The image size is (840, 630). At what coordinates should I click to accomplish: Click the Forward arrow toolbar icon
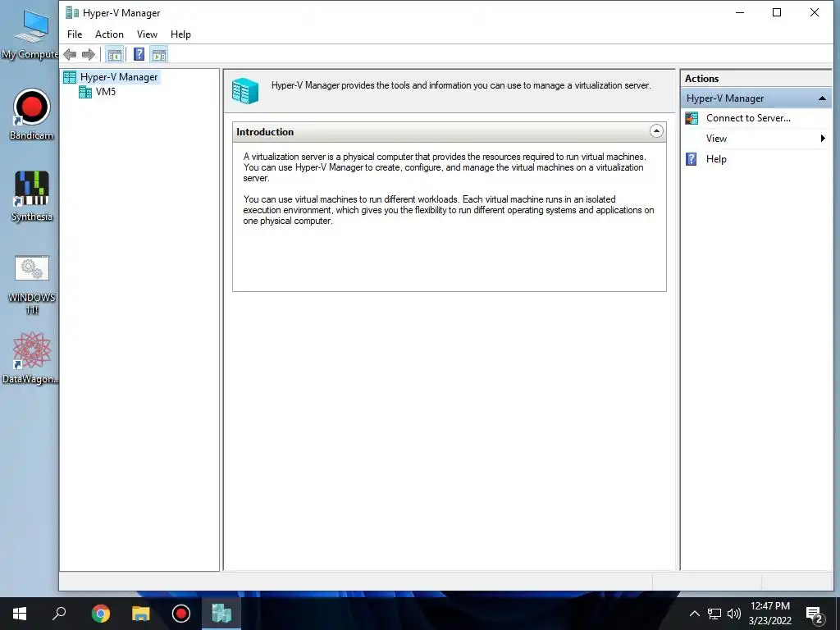pyautogui.click(x=89, y=54)
